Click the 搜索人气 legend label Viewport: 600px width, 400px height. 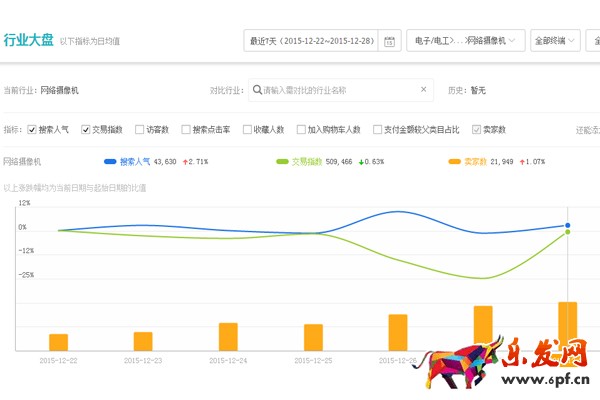(134, 160)
